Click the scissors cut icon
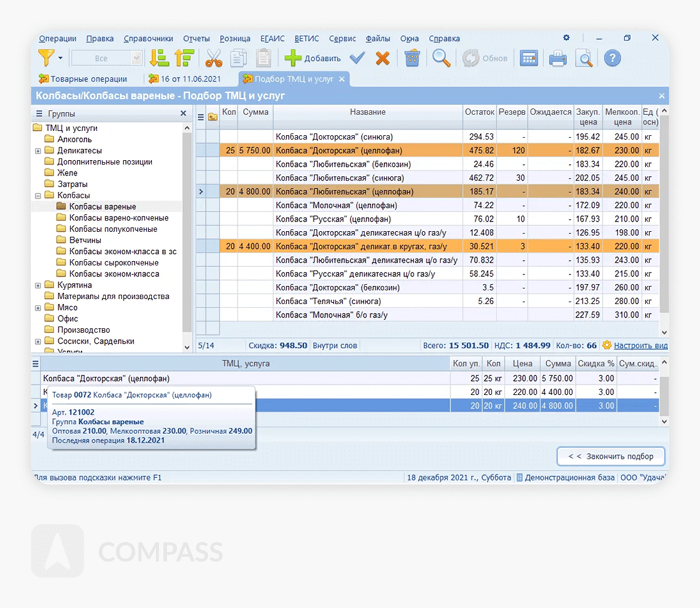This screenshot has height=608, width=700. (x=214, y=58)
